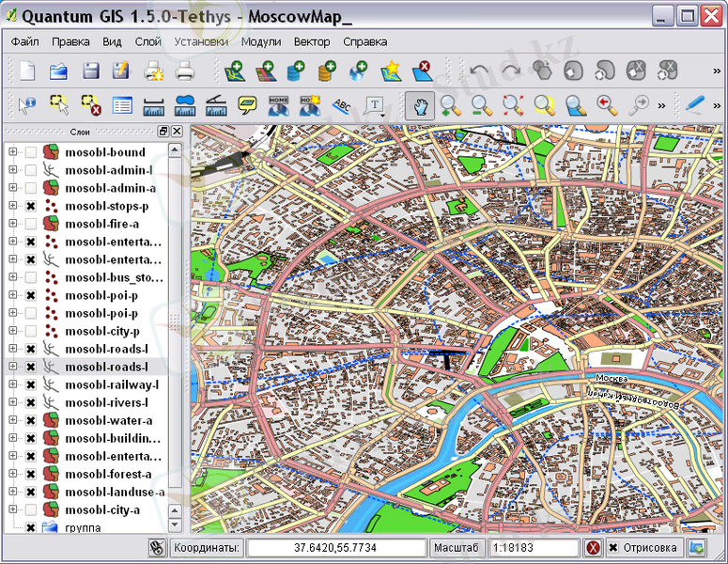Choose the Measure Line tool
This screenshot has width=728, height=564.
[154, 106]
